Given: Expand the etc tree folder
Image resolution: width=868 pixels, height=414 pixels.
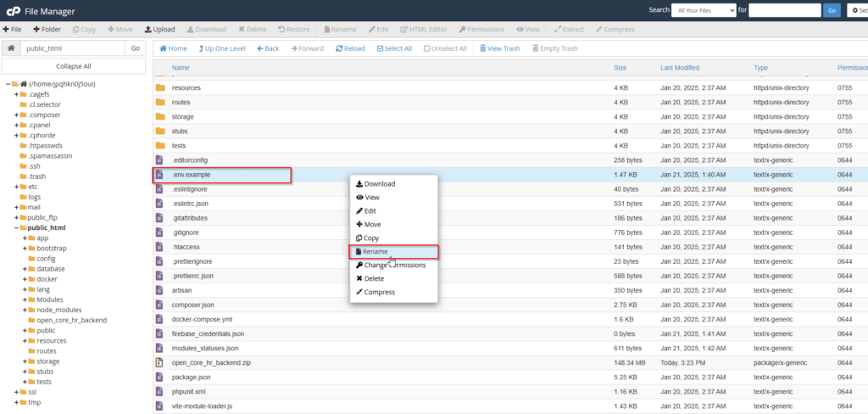Looking at the screenshot, I should pos(17,187).
